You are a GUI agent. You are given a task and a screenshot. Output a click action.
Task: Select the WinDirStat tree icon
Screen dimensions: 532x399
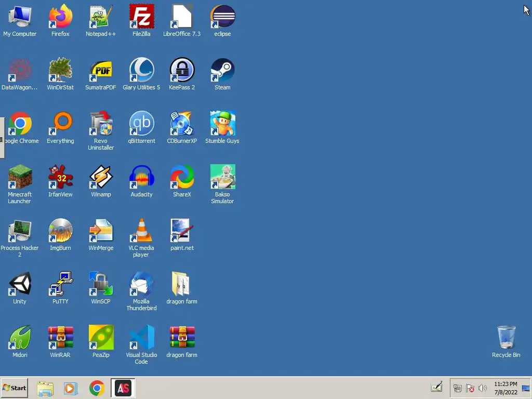pyautogui.click(x=60, y=70)
